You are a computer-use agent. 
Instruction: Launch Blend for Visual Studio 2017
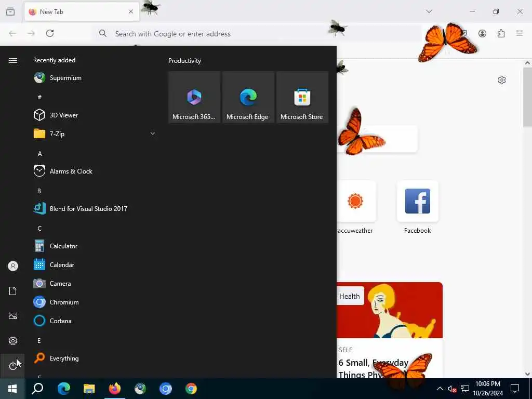pos(95,209)
